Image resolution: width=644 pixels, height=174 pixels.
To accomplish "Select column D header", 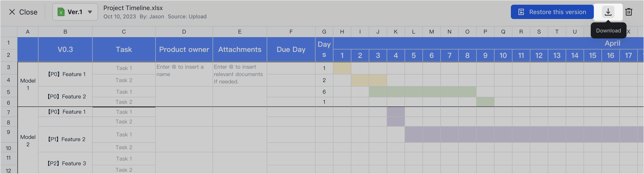I will (184, 32).
